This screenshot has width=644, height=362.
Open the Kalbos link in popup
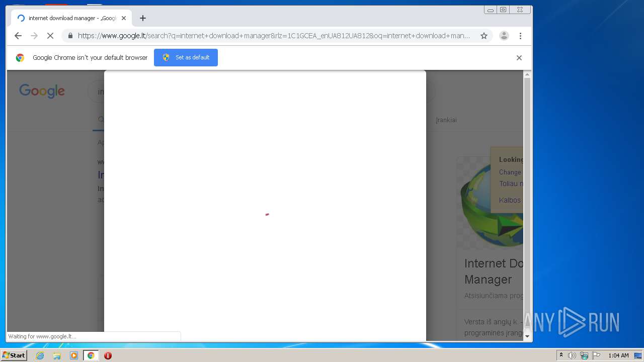pos(510,200)
